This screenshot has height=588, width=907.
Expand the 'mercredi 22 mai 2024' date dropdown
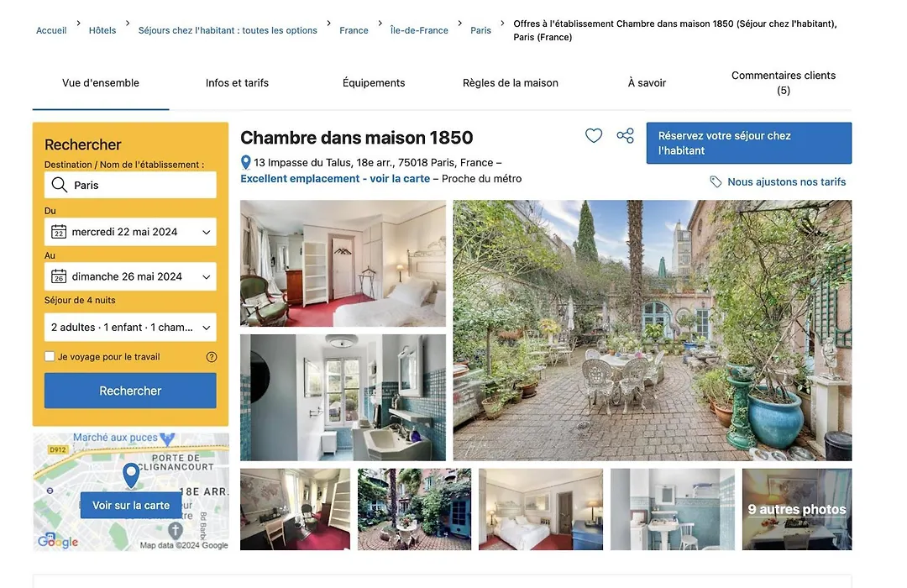pos(130,232)
